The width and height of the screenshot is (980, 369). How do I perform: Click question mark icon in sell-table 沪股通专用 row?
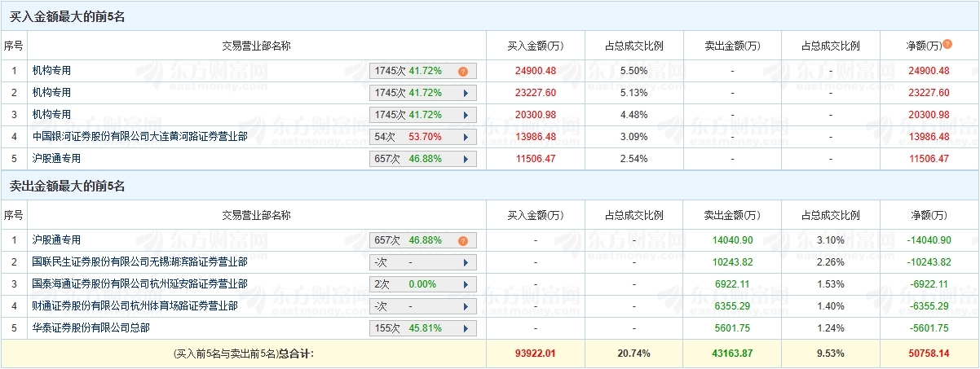[463, 240]
